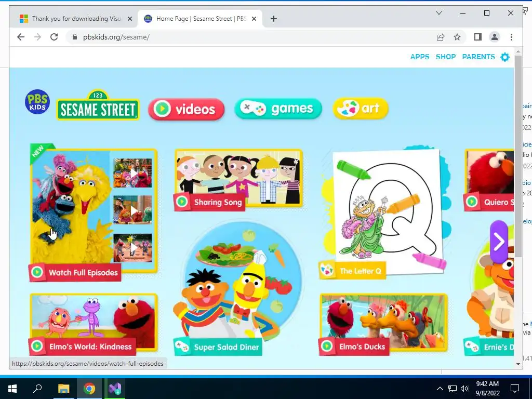Click the scrollbar down arrow
This screenshot has height=399, width=532.
518,364
